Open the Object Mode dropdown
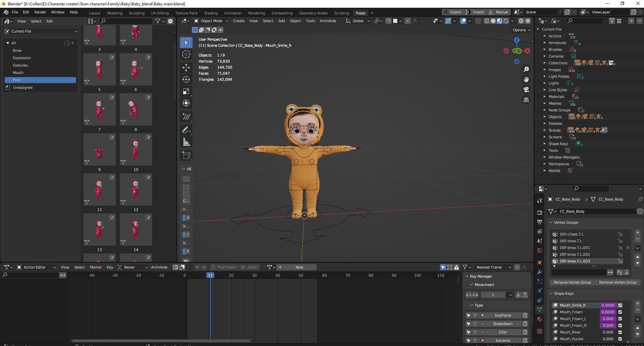 coord(211,21)
